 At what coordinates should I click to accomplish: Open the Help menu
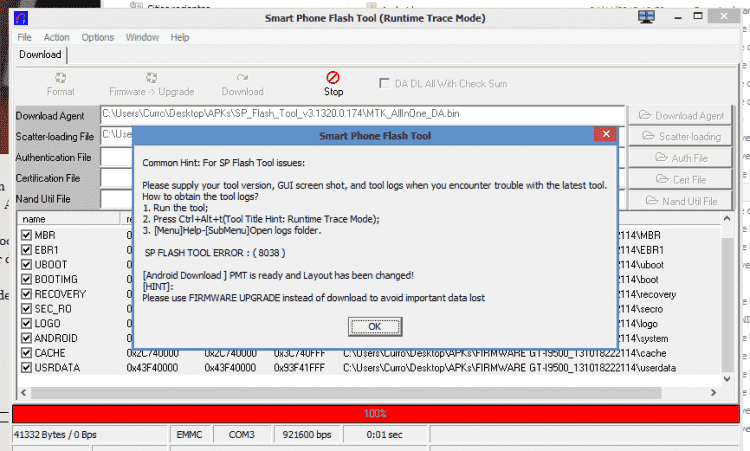[180, 37]
